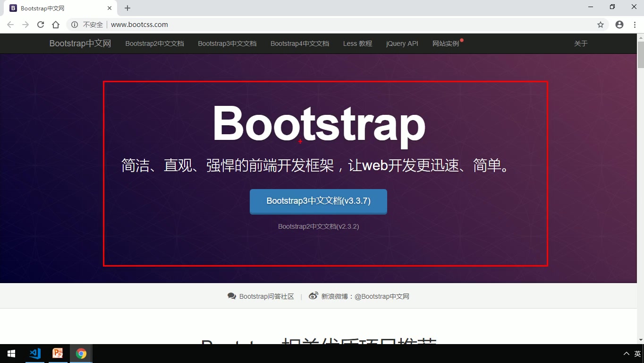
Task: Open 新浪微博：@Bootstrap中文网 link
Action: tap(365, 296)
